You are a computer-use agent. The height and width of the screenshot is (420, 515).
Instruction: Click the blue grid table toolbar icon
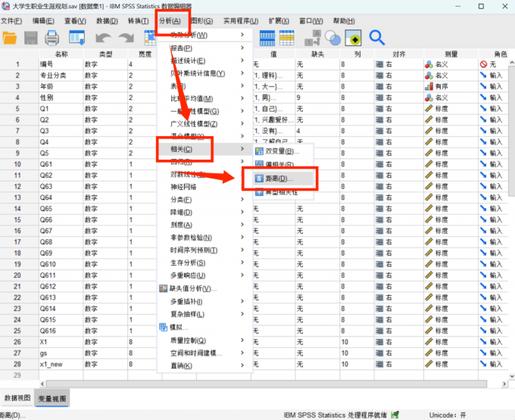267,37
